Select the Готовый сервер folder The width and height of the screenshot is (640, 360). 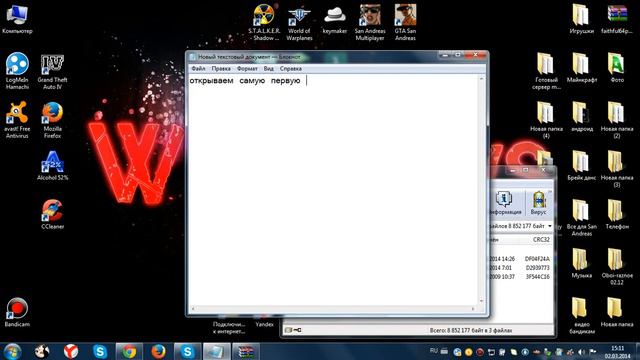[546, 71]
